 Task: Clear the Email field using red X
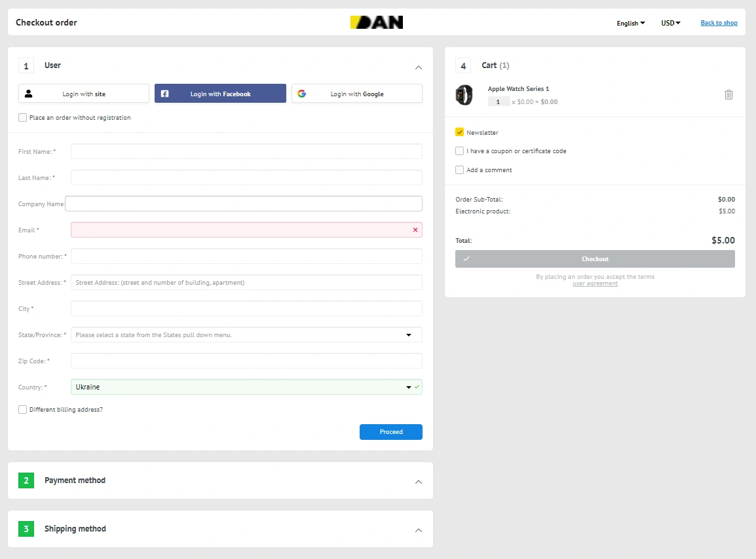point(415,230)
